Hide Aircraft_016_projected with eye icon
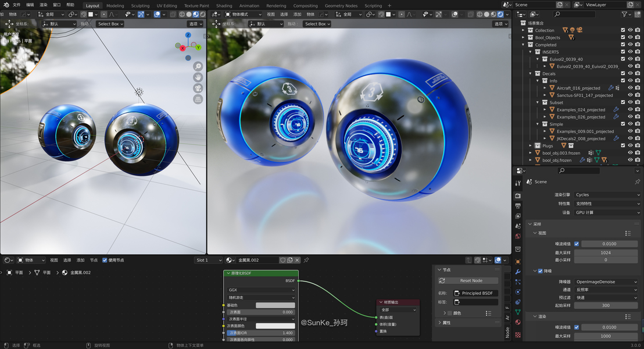644x349 pixels. click(x=631, y=88)
